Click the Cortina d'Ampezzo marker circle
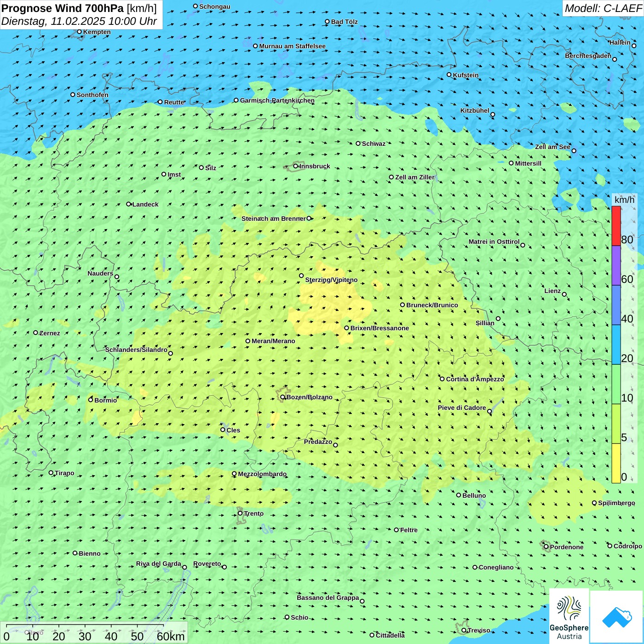Image resolution: width=644 pixels, height=644 pixels. point(443,379)
